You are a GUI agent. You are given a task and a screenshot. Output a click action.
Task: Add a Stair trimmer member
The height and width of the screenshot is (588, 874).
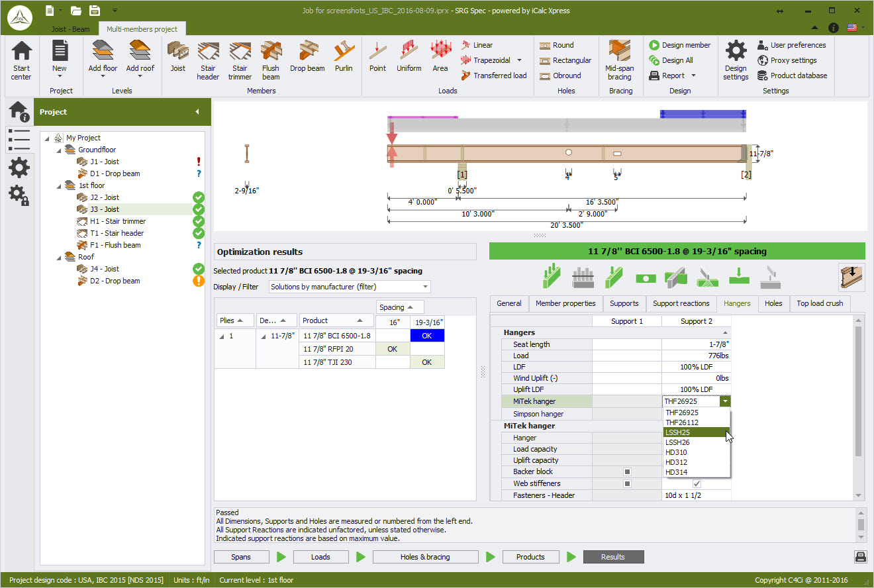coord(240,61)
